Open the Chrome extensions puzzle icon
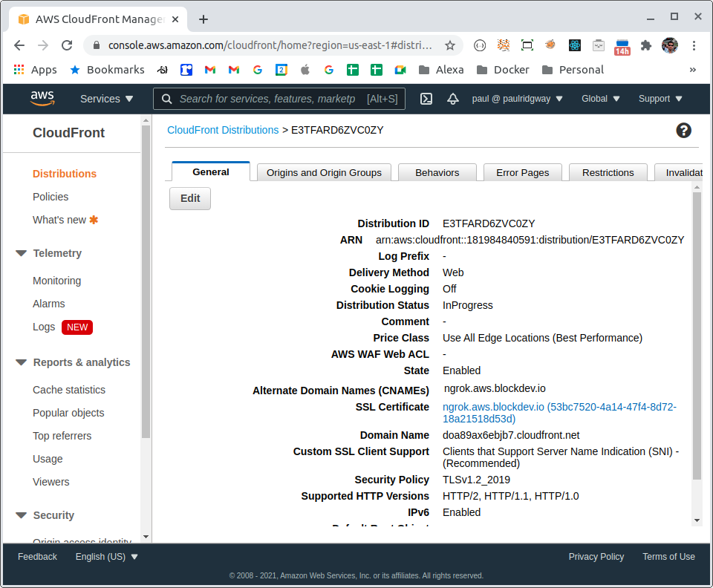This screenshot has height=588, width=713. [x=645, y=45]
